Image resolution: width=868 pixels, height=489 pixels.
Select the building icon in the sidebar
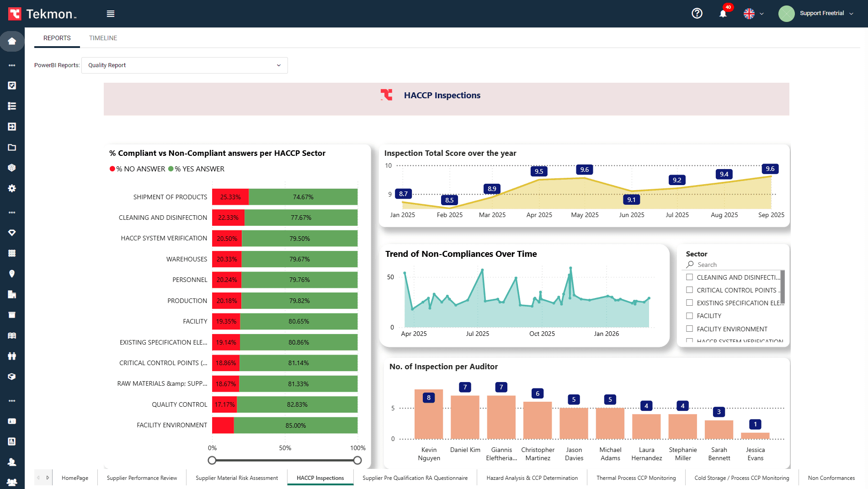pos(12,294)
